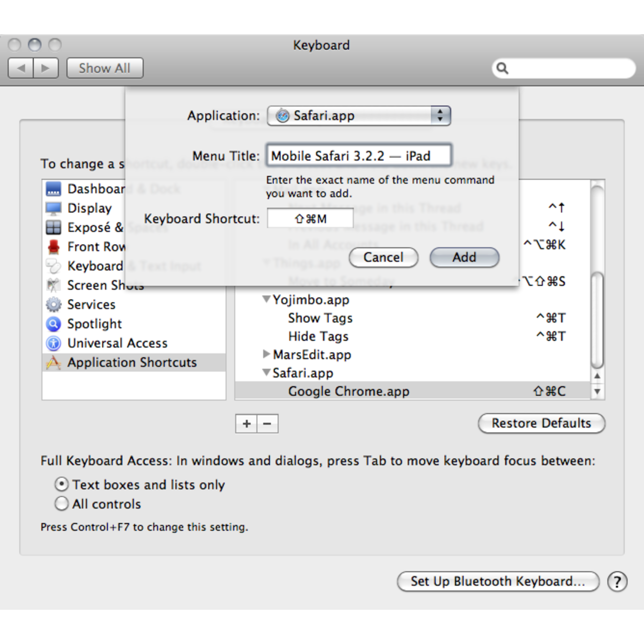644x644 pixels.
Task: Enable 'All controls' keyboard access option
Action: (x=61, y=504)
